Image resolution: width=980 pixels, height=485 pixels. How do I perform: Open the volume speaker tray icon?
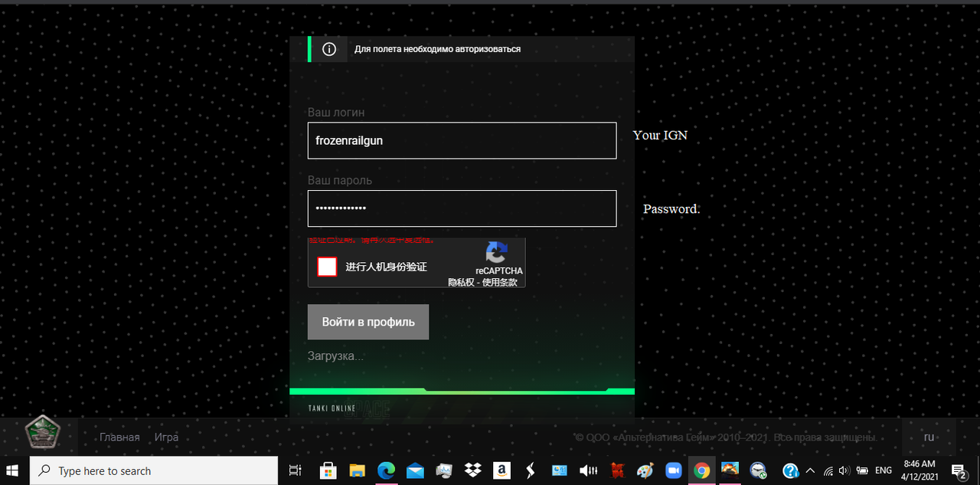[x=844, y=470]
